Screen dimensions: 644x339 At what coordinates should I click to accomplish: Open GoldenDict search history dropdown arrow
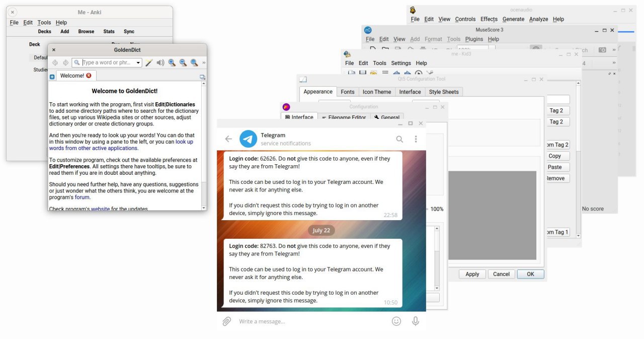(138, 63)
